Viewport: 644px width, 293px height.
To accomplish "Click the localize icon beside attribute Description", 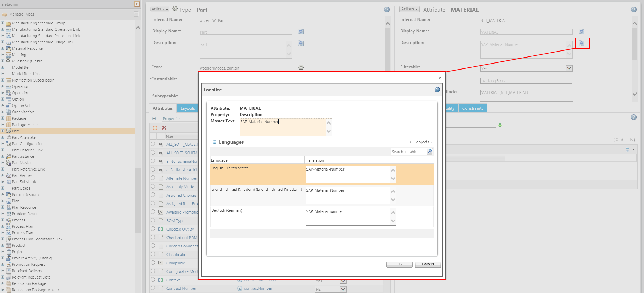I will (x=582, y=43).
